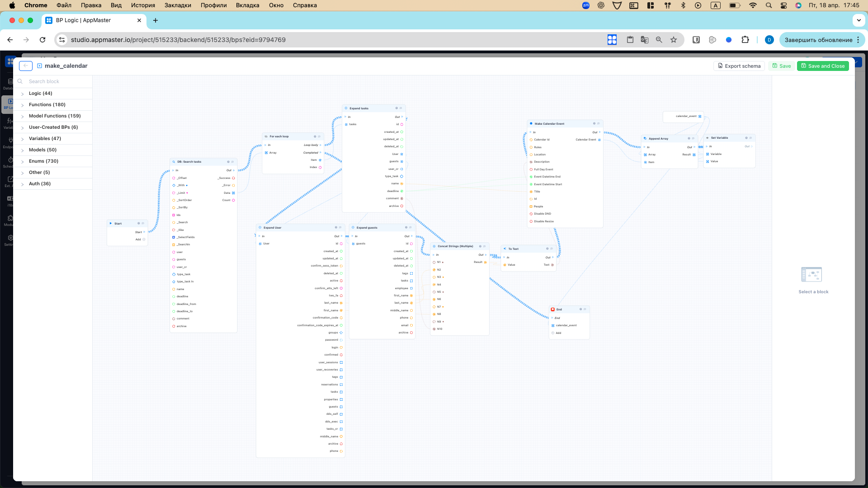868x488 pixels.
Task: Open the Правка menu
Action: tap(91, 5)
